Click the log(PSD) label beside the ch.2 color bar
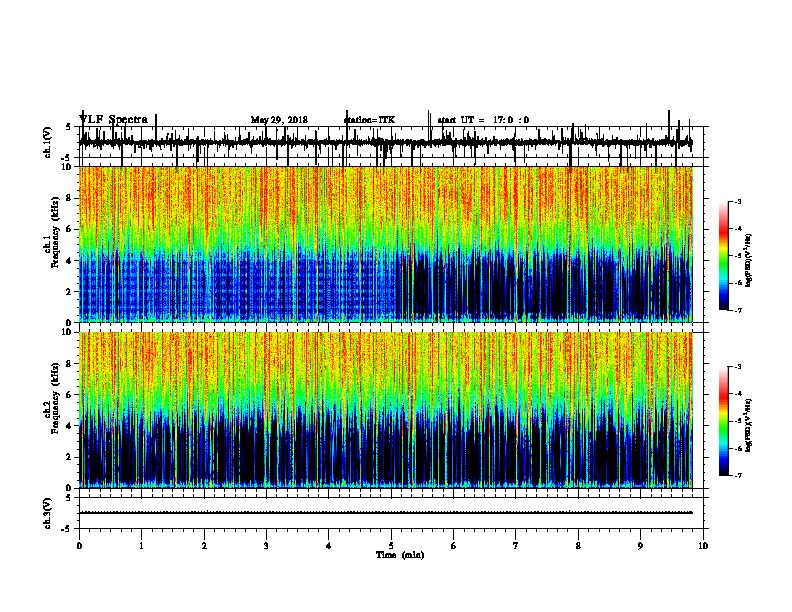The width and height of the screenshot is (792, 612). [749, 425]
